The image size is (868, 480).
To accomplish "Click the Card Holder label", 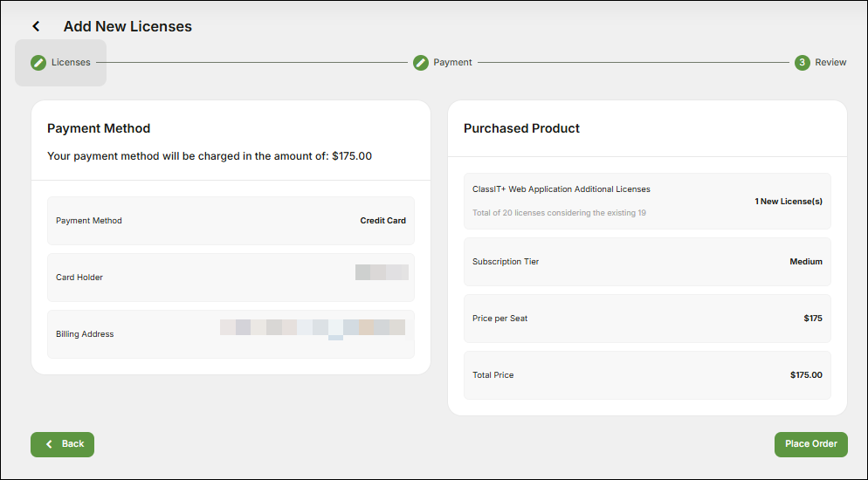I will point(79,277).
